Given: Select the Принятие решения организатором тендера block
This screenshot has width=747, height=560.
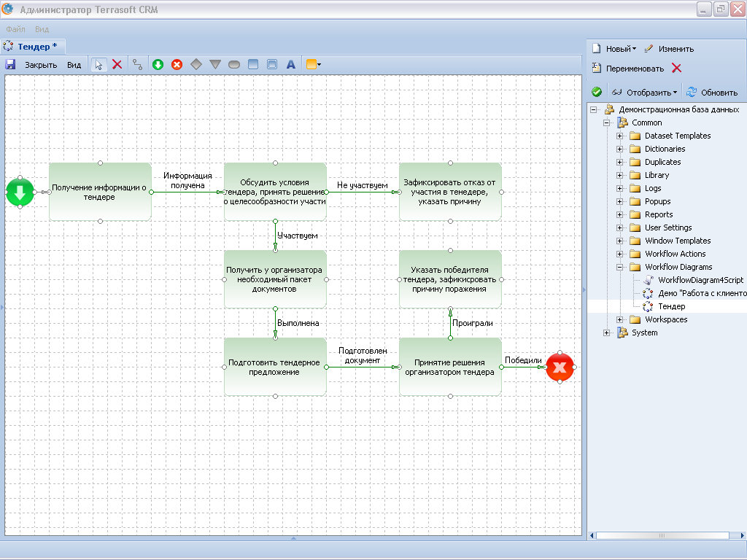Looking at the screenshot, I should pos(450,367).
